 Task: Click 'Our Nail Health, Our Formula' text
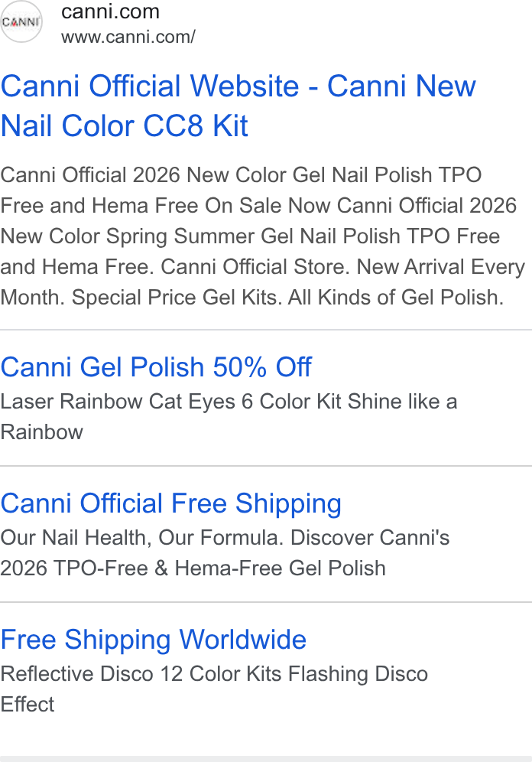pos(141,538)
